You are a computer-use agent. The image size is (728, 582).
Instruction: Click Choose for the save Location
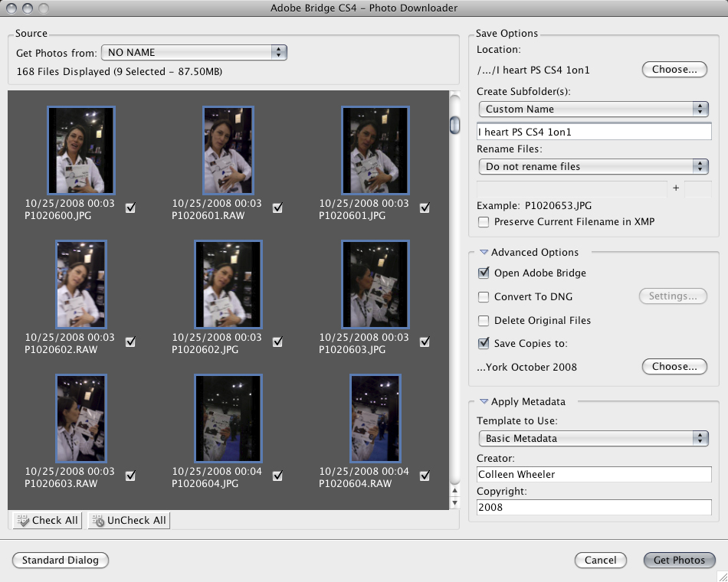[x=674, y=70]
